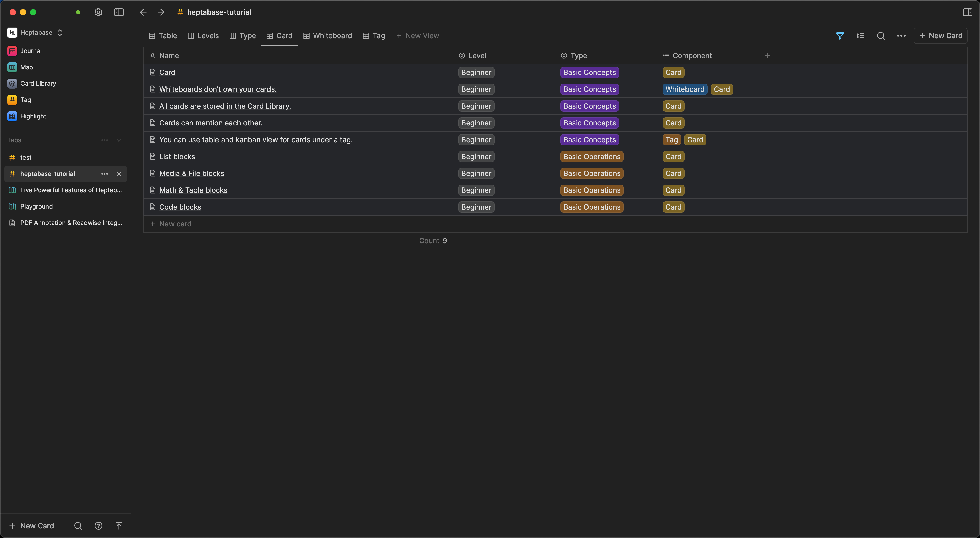The width and height of the screenshot is (980, 538).
Task: Switch to the Whiteboard view tab
Action: click(327, 36)
